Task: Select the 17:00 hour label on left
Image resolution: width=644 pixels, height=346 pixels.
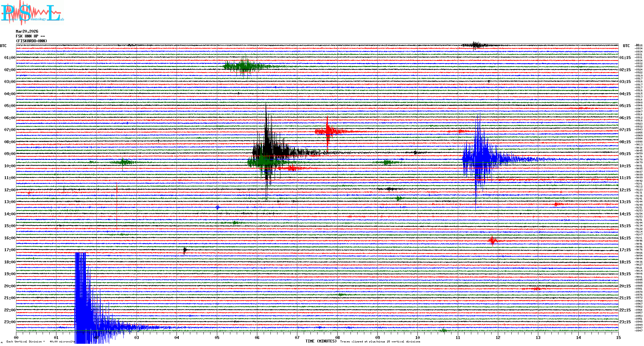Action: [x=10, y=250]
